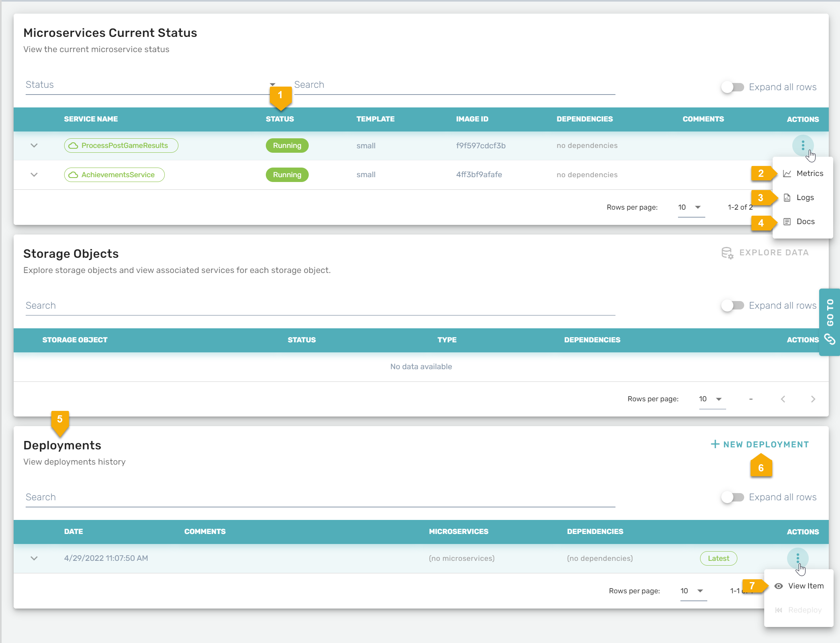Click the Go To link icon tab
840x643 pixels.
click(830, 339)
